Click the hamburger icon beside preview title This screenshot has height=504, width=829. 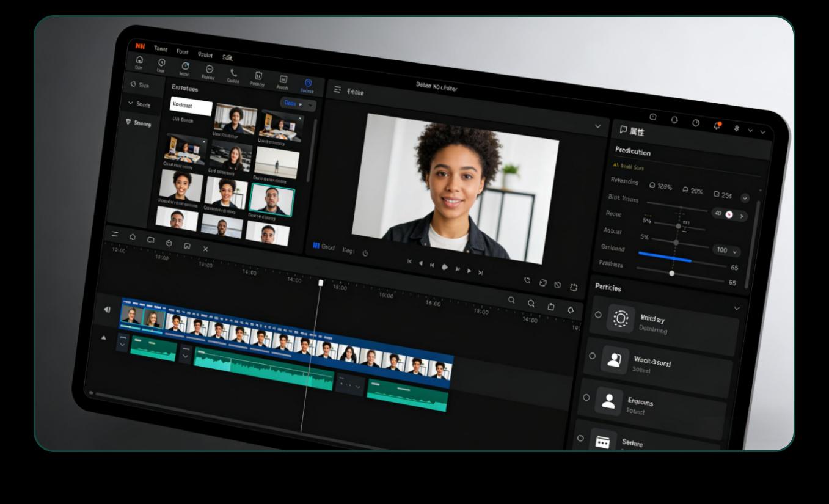coord(337,89)
